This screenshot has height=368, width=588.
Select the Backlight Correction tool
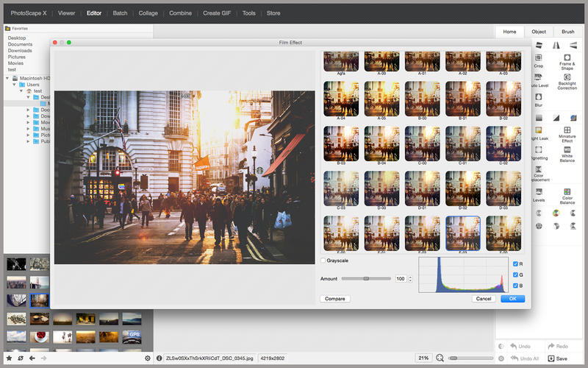(567, 79)
